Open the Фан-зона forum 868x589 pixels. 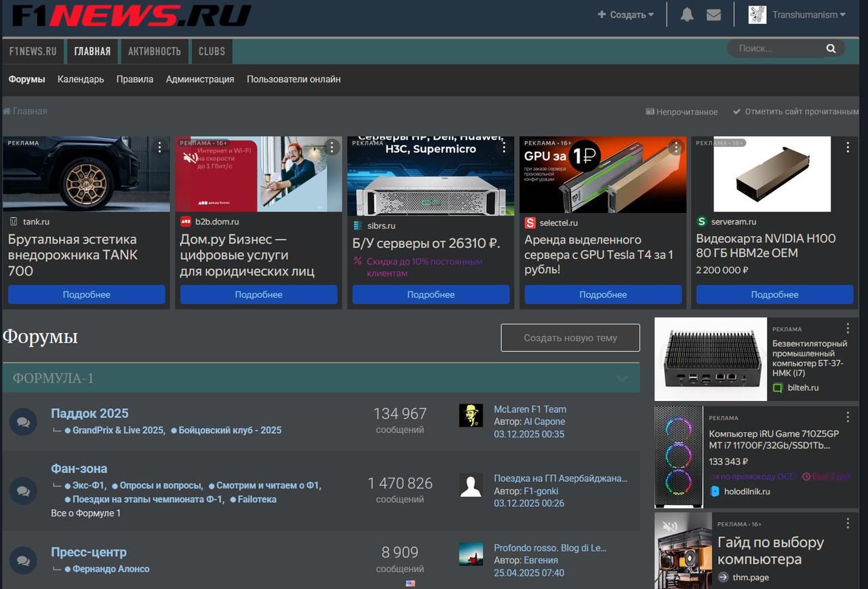[x=79, y=469]
